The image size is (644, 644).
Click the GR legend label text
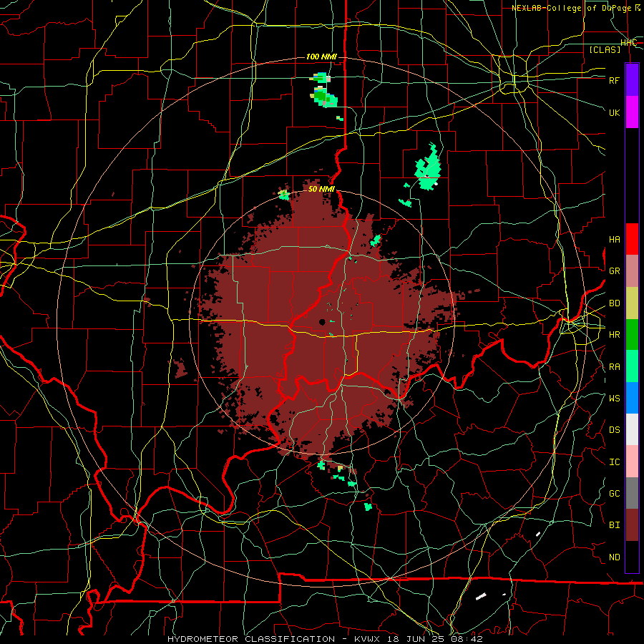614,271
